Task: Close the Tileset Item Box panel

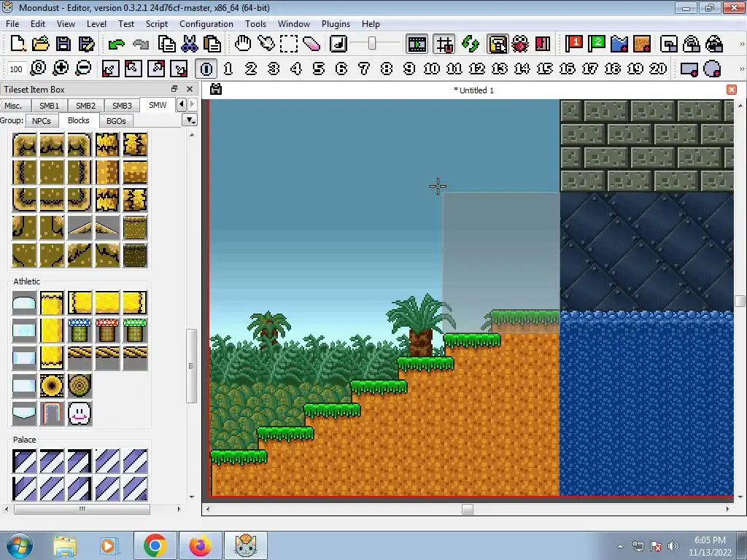Action: [x=190, y=89]
